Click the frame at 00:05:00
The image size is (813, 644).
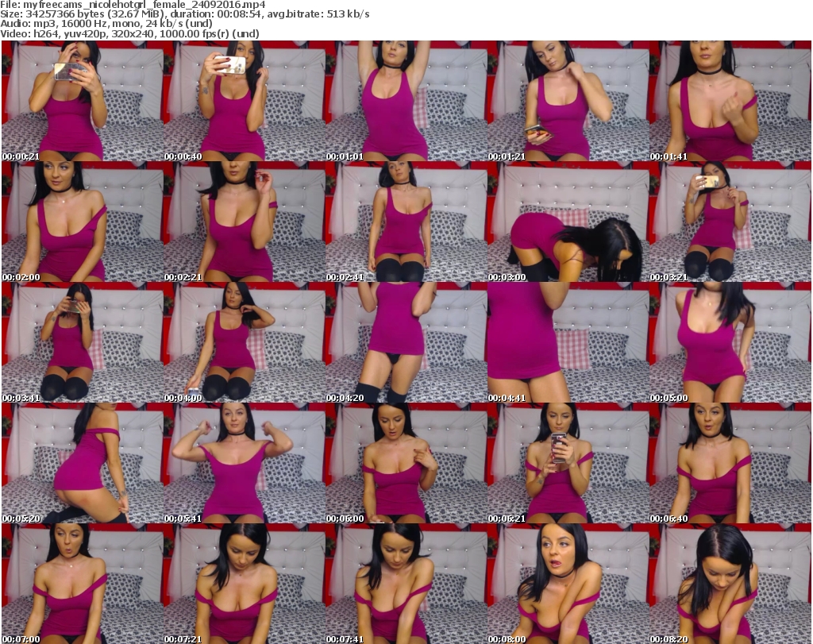[x=730, y=342]
